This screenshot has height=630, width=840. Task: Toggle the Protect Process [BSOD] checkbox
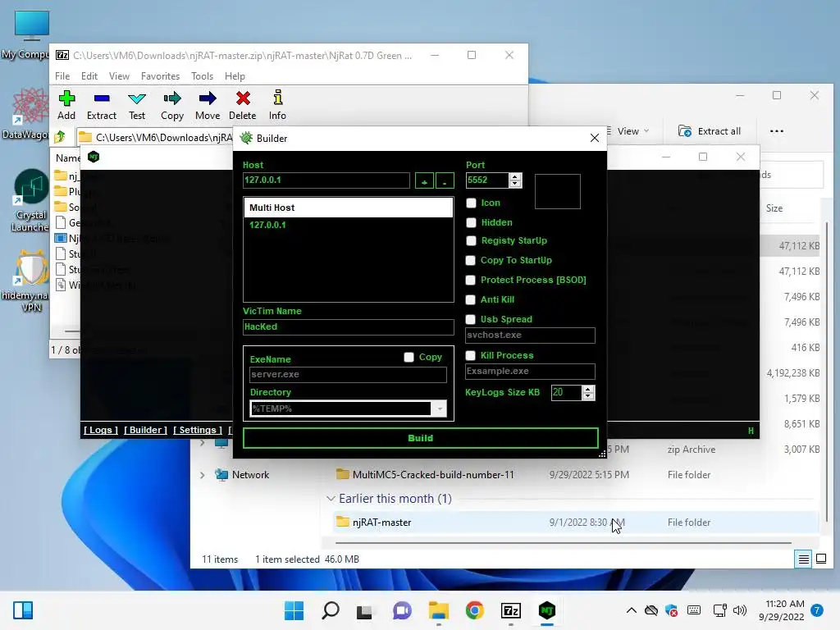pyautogui.click(x=470, y=280)
